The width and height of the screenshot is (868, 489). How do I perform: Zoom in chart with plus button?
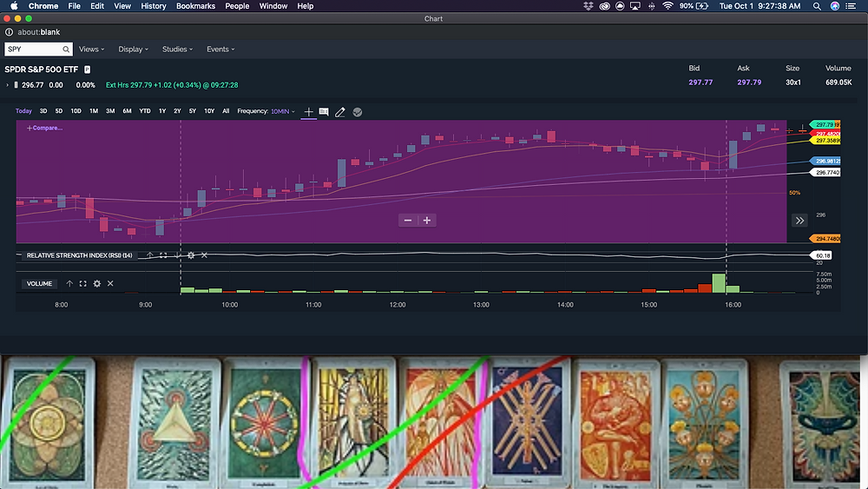click(x=427, y=221)
